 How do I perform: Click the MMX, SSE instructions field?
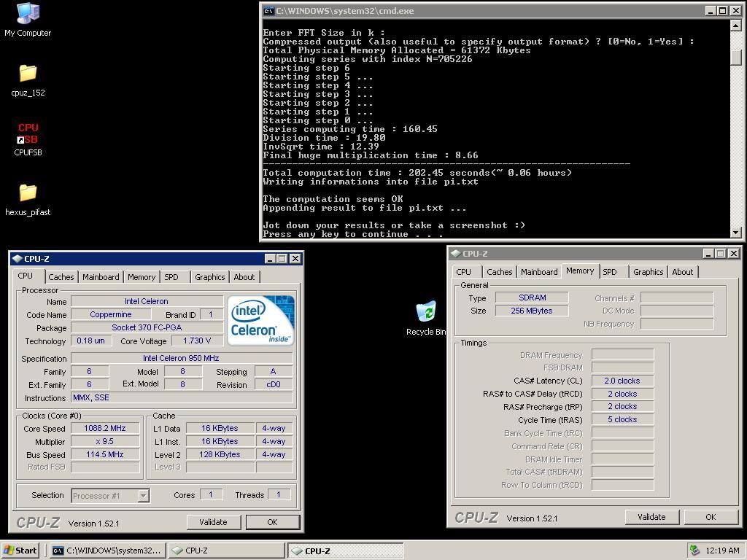[x=182, y=397]
